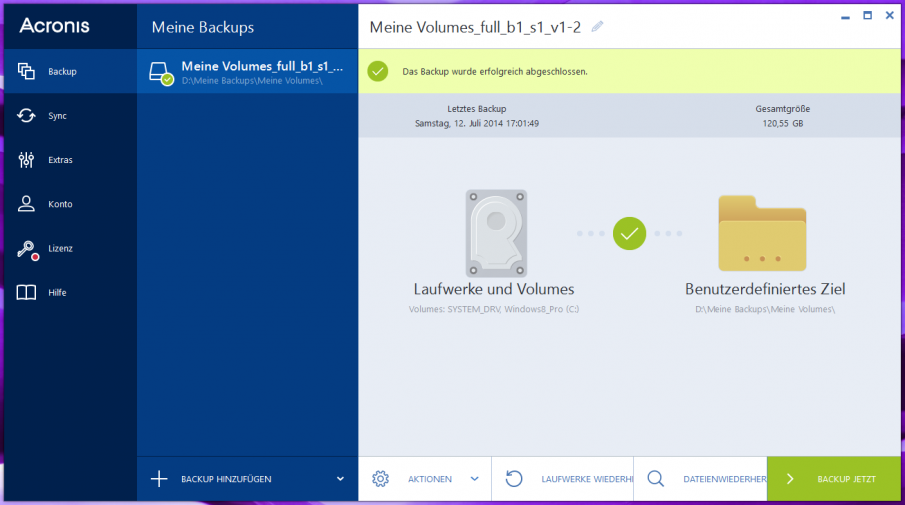Expand the Backup hinzufügen dropdown arrow
The image size is (905, 505).
[x=341, y=479]
